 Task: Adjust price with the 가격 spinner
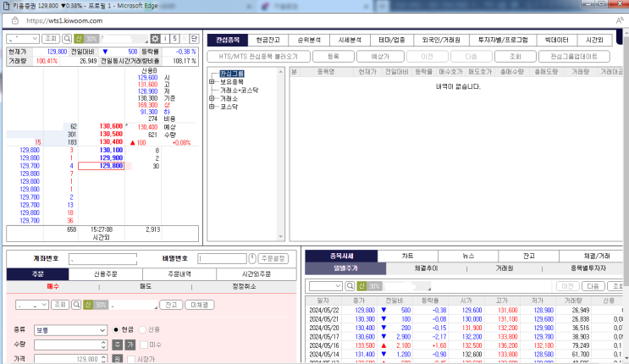click(x=103, y=359)
